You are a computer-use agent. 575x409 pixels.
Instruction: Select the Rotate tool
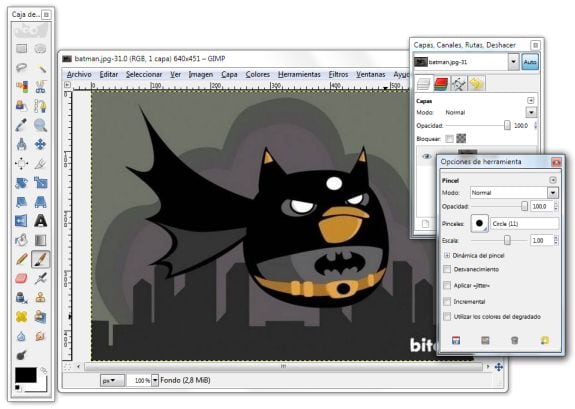(22, 183)
